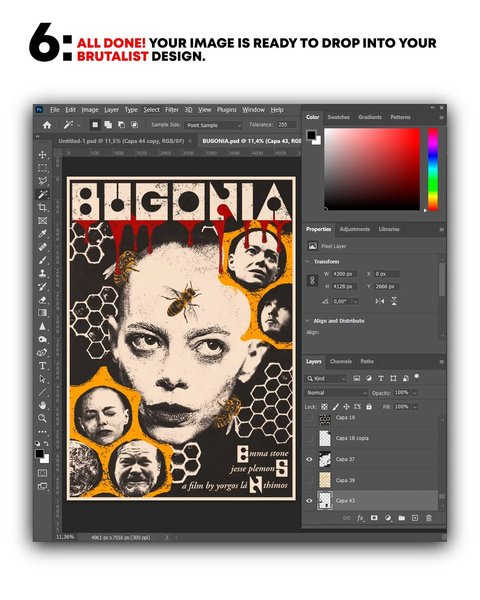Viewport: 480px width, 600px height.
Task: Open the File menu
Action: (55, 110)
